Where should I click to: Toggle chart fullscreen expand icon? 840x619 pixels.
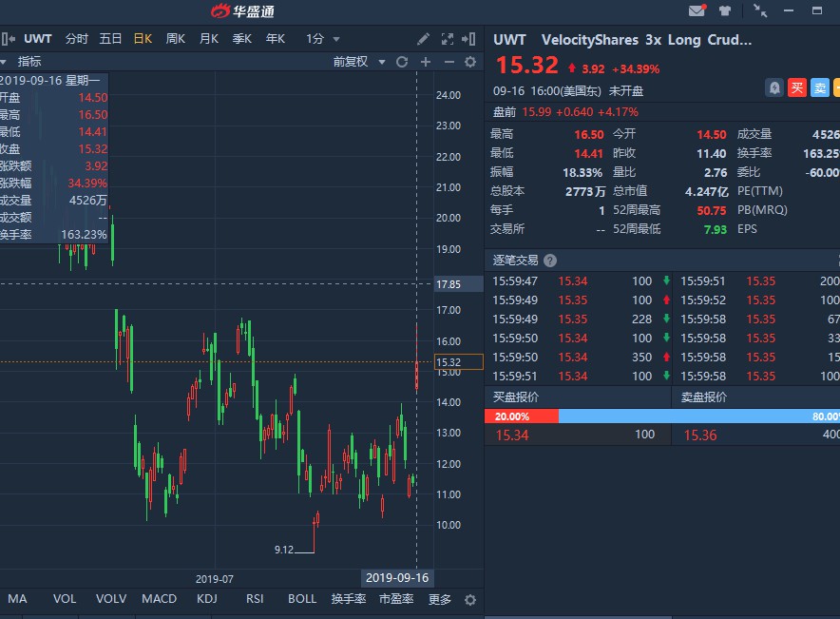[x=448, y=39]
